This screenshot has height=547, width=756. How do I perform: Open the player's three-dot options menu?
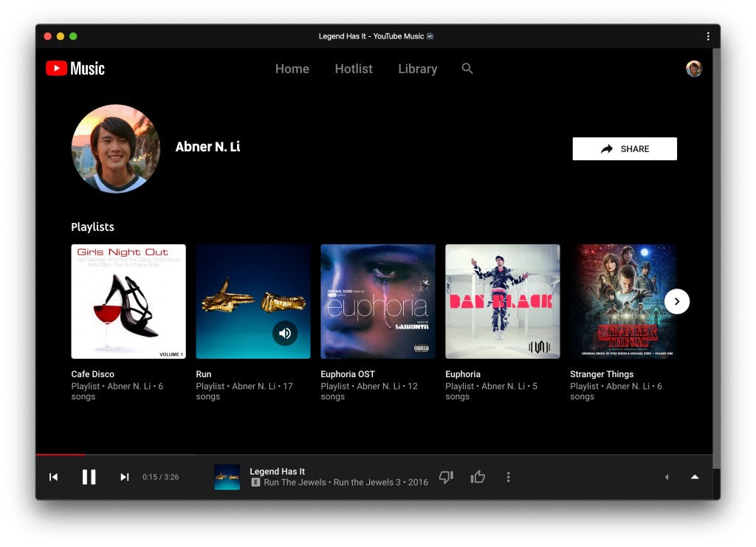509,477
